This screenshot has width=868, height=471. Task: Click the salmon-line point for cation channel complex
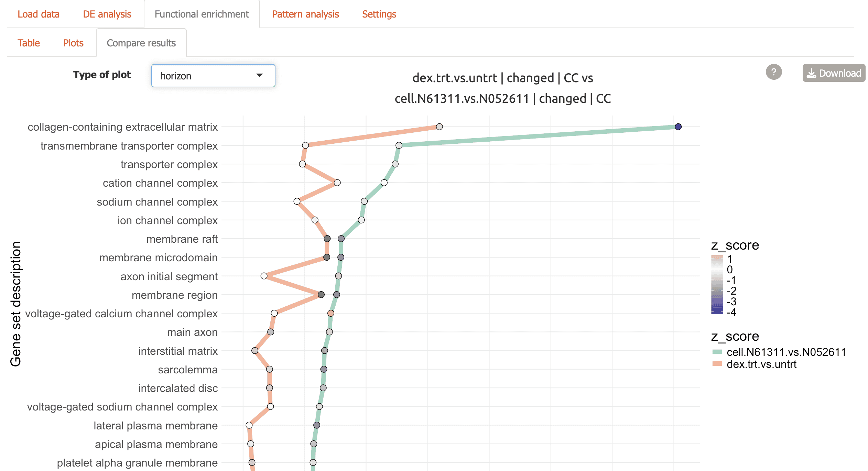(x=337, y=183)
